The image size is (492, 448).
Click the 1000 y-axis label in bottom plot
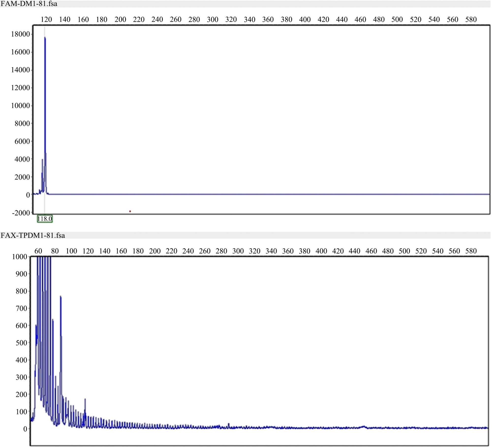tap(19, 257)
